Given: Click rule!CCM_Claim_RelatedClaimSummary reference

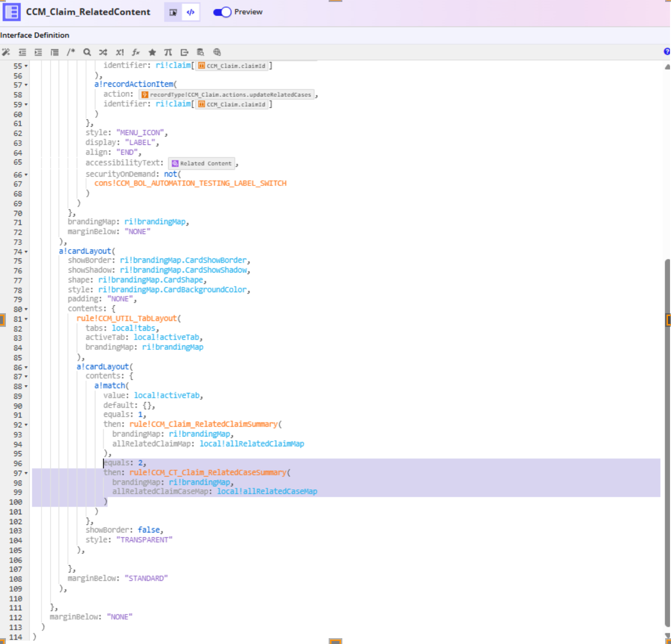Looking at the screenshot, I should (x=203, y=424).
